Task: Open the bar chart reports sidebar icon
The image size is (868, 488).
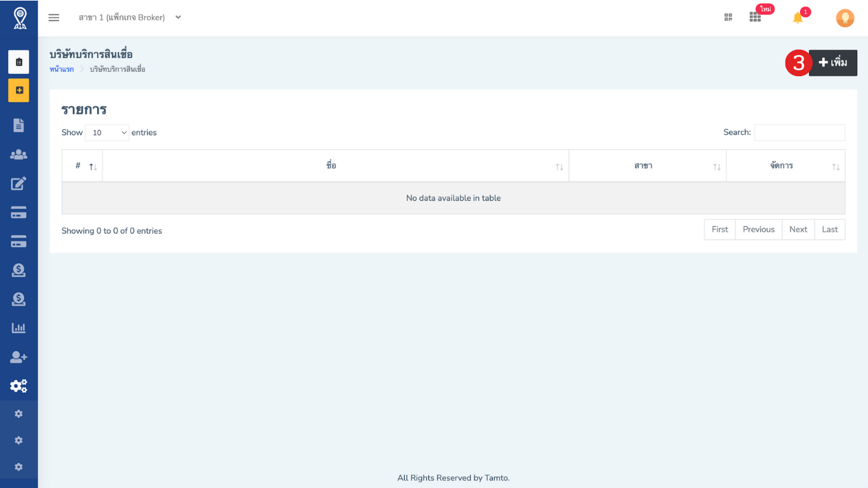Action: (18, 328)
